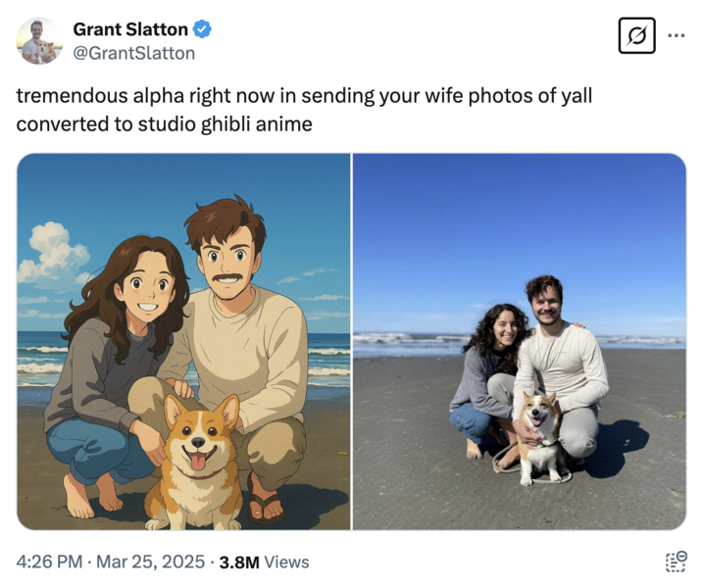Click the 4:26 PM timestamp
The image size is (702, 588).
pyautogui.click(x=50, y=562)
